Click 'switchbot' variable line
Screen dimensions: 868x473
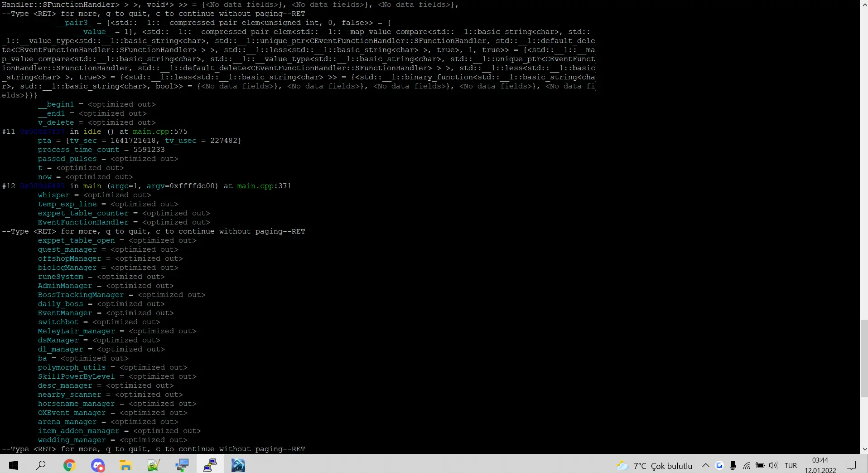[99, 322]
